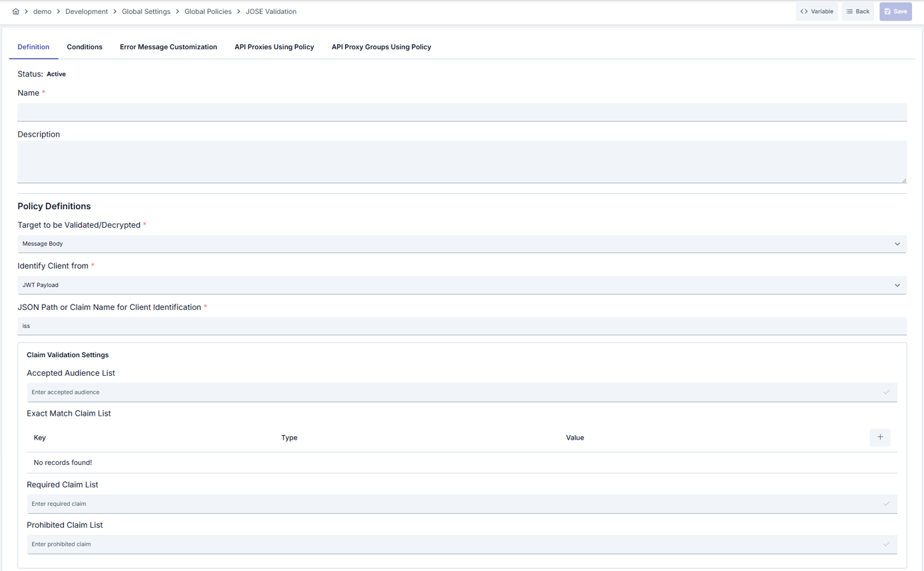Expand Target to be Validated/Decrypted dropdown
The height and width of the screenshot is (571, 924).
click(x=462, y=244)
